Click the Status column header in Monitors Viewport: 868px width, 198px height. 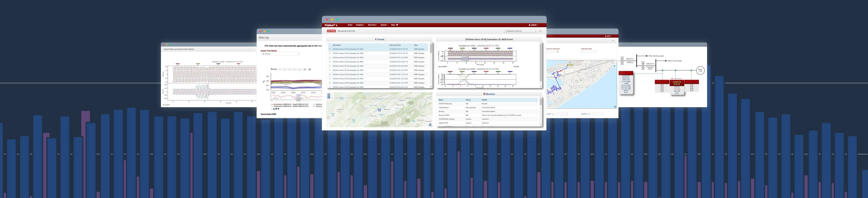468,100
